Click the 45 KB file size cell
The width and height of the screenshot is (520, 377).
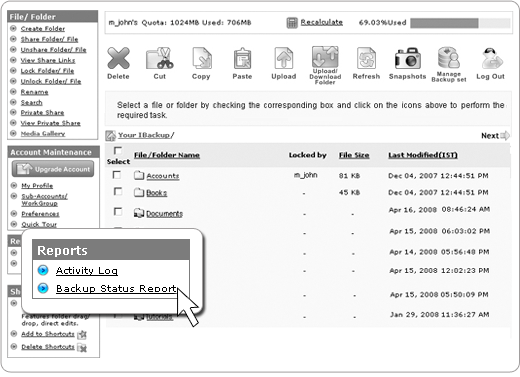[349, 192]
